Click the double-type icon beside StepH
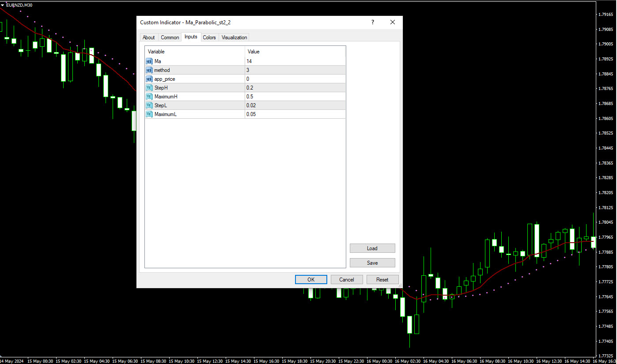Viewport: 617px width, 364px height. click(x=149, y=88)
